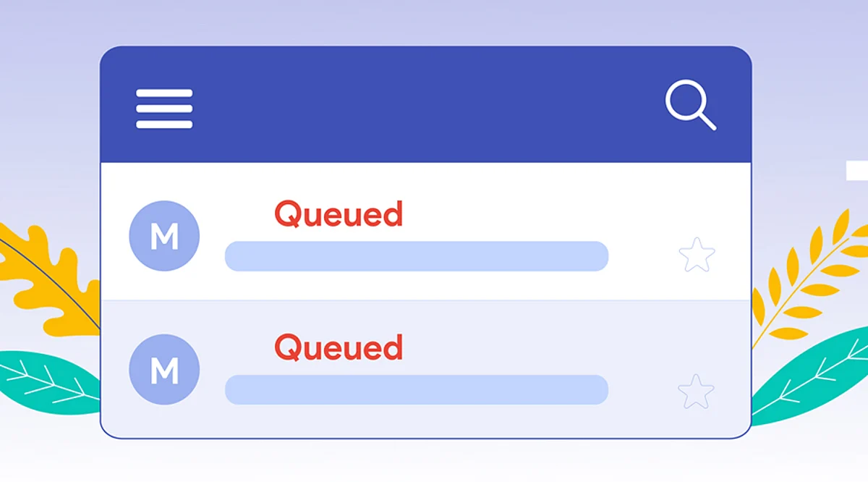Viewport: 868px width, 482px height.
Task: Click the small white rectangle at the right edge
Action: [857, 171]
